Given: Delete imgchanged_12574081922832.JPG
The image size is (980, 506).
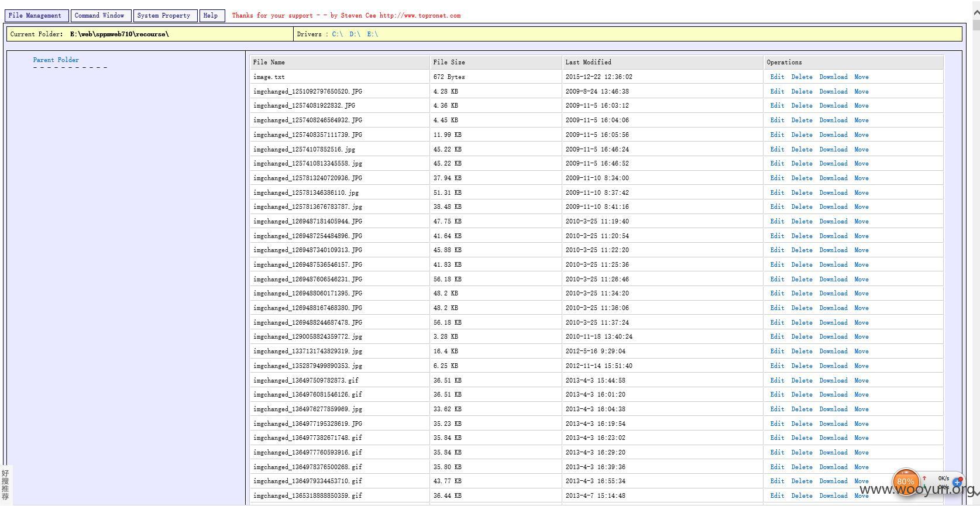Looking at the screenshot, I should click(802, 105).
